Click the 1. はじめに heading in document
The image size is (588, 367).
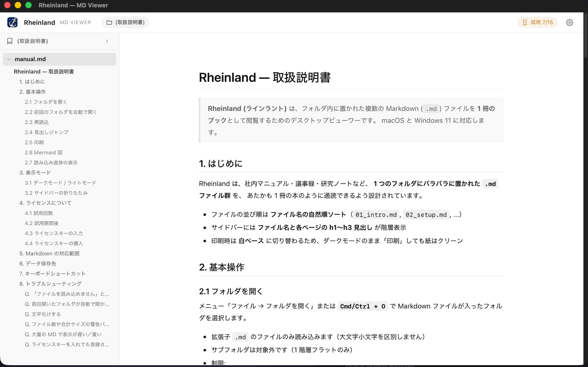pyautogui.click(x=221, y=164)
